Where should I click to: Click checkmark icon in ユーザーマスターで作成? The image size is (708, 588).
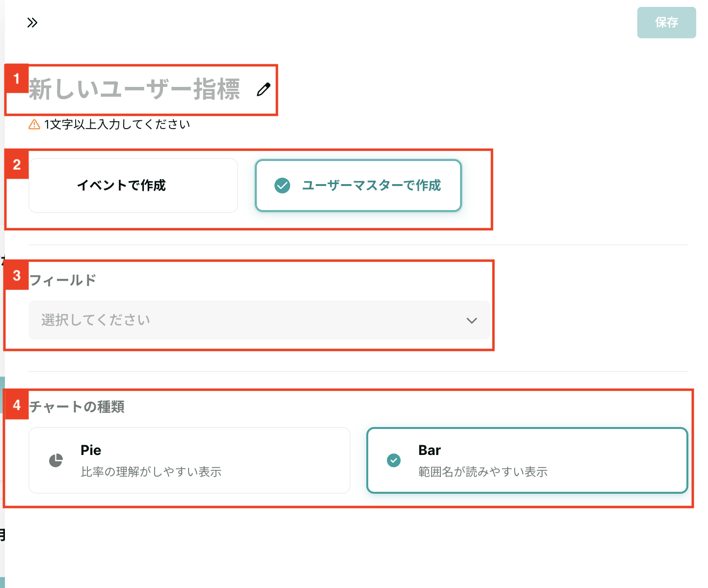tap(282, 186)
